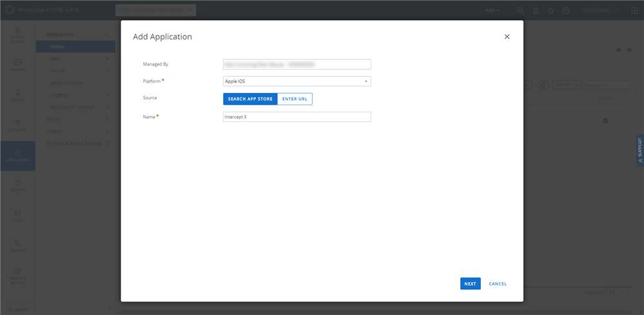This screenshot has width=644, height=315.
Task: Open the Email sidebar section
Action: click(17, 216)
